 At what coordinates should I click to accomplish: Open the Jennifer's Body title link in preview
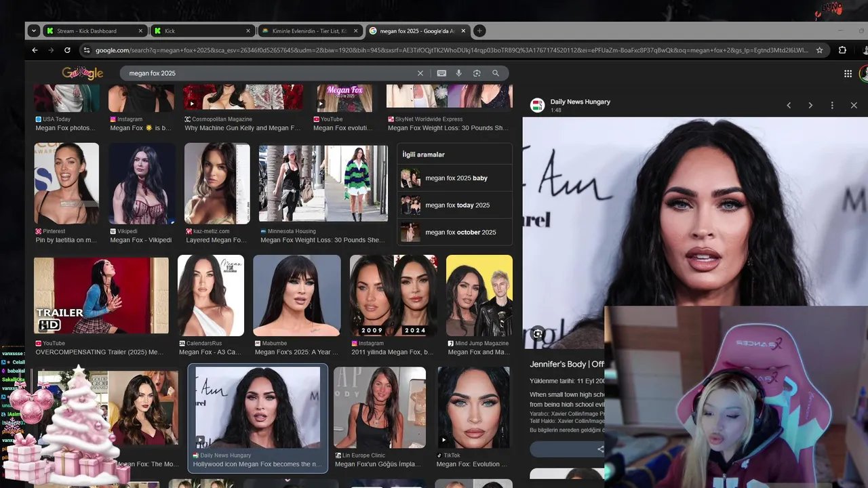567,365
